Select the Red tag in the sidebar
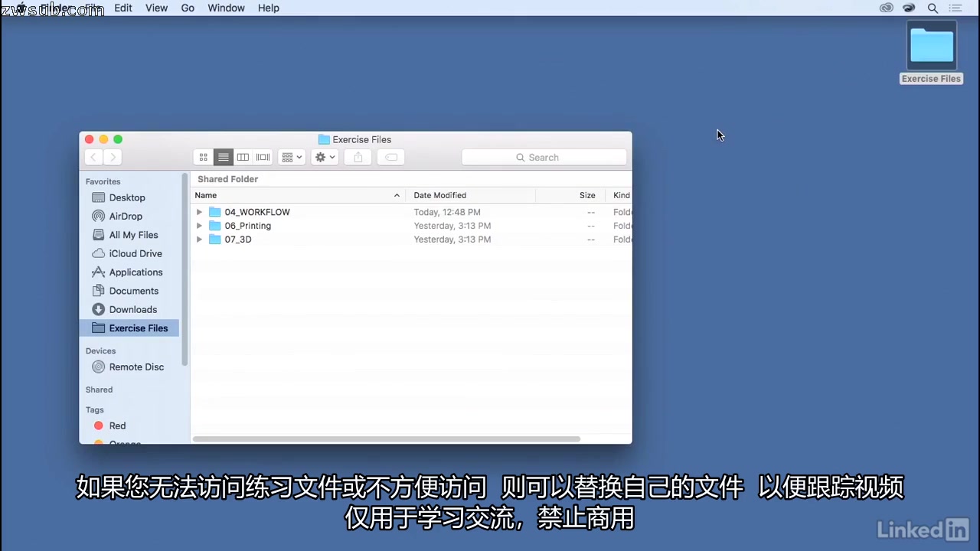The height and width of the screenshot is (551, 980). [x=117, y=425]
